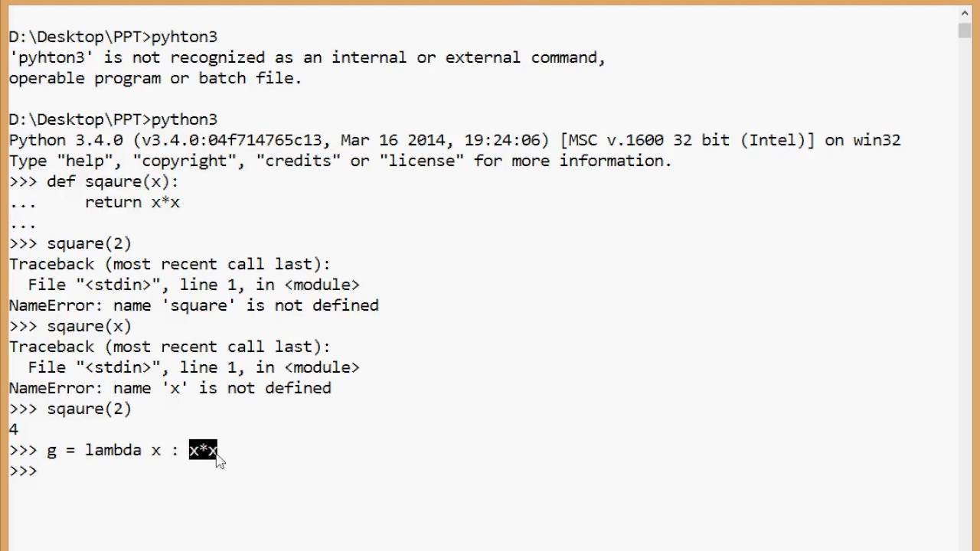Click the 'square(2)' call line

coord(89,243)
